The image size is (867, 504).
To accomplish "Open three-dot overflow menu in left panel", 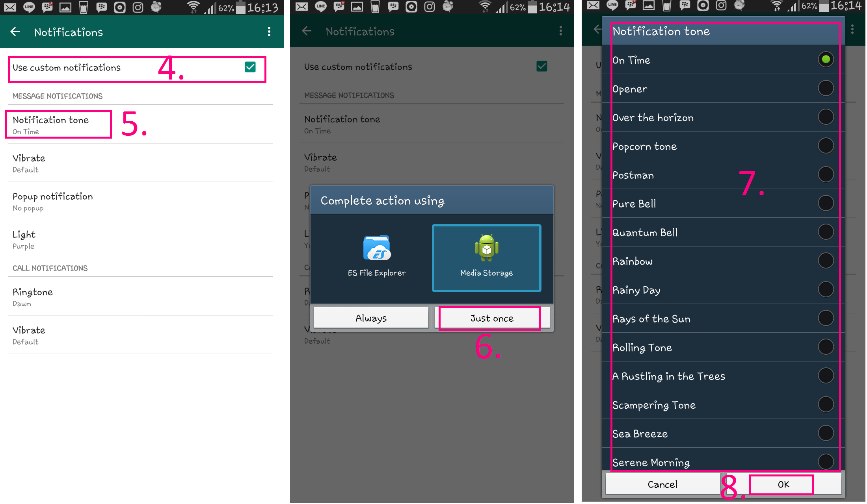I will click(x=269, y=32).
